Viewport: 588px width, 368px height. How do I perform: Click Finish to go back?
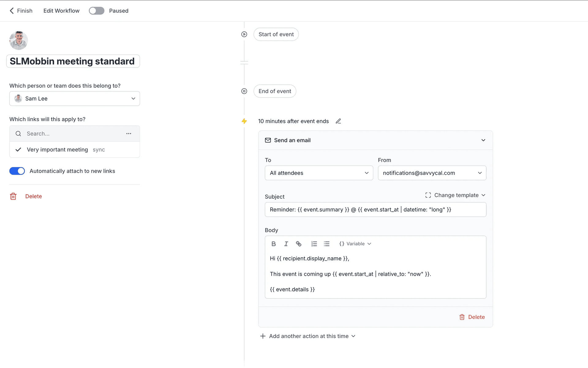point(21,11)
